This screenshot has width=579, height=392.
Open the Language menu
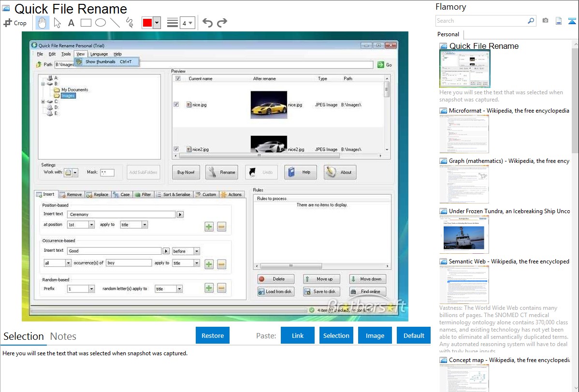[99, 54]
